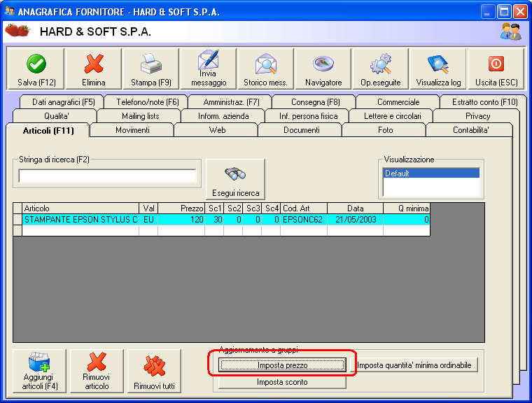Image resolution: width=532 pixels, height=403 pixels.
Task: Click Imposta sconto button
Action: (x=282, y=382)
